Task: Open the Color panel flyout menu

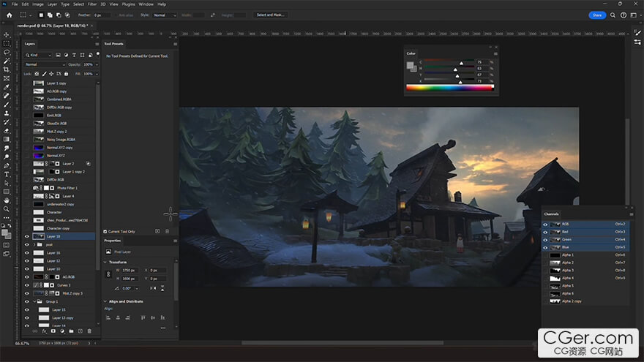Action: 495,54
